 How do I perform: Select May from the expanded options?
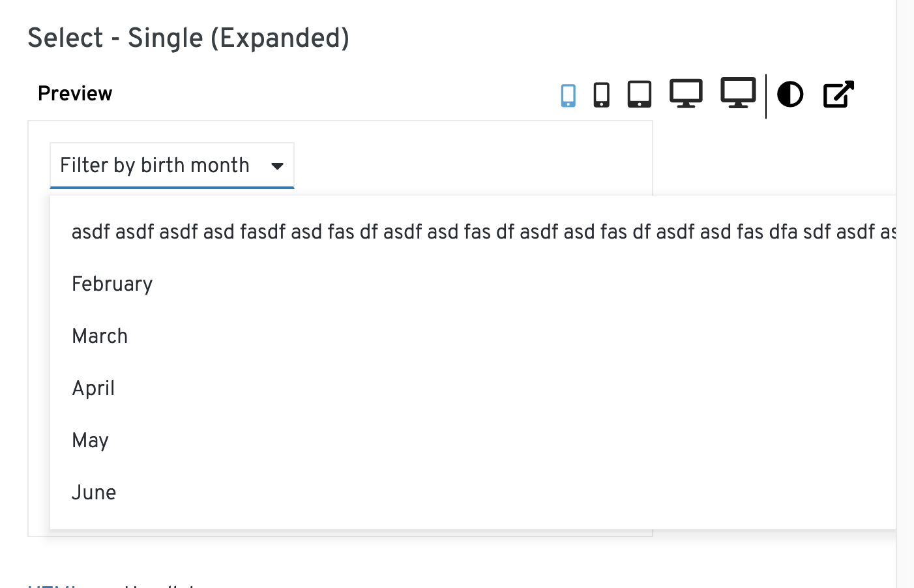coord(90,440)
